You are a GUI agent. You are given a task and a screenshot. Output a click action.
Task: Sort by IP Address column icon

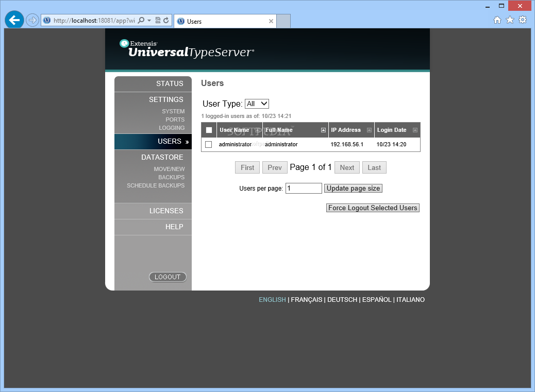[x=369, y=130]
